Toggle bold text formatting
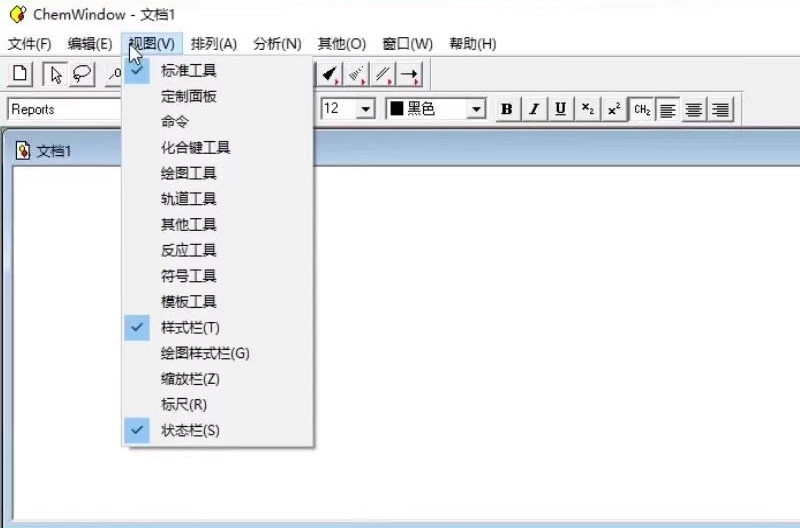This screenshot has width=800, height=528. [507, 109]
